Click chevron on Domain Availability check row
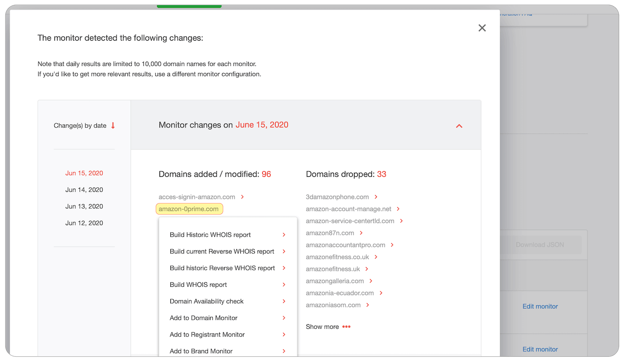The image size is (624, 364). pos(284,301)
